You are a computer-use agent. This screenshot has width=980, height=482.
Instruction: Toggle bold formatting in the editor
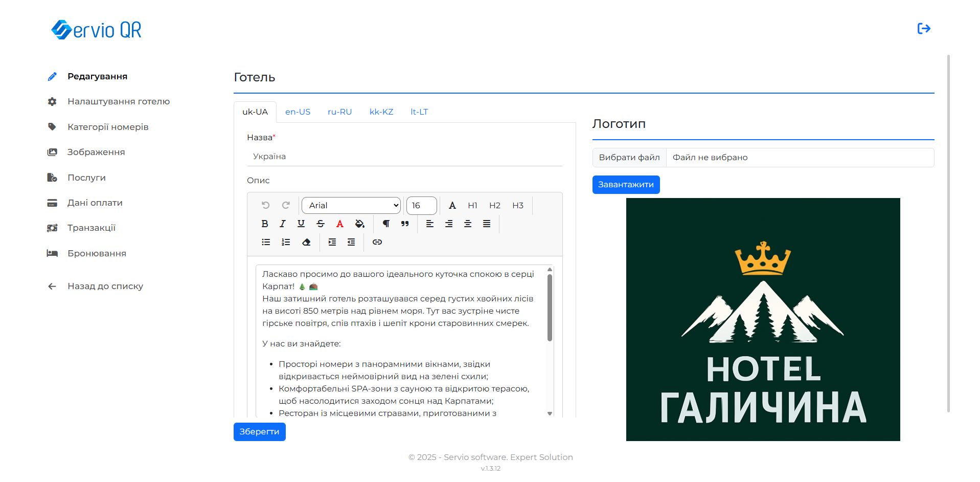coord(264,224)
